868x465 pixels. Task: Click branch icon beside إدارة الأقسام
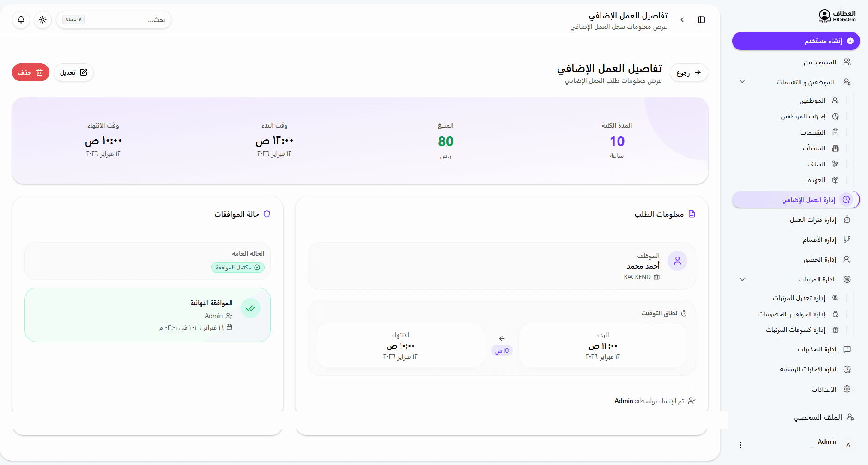point(847,239)
